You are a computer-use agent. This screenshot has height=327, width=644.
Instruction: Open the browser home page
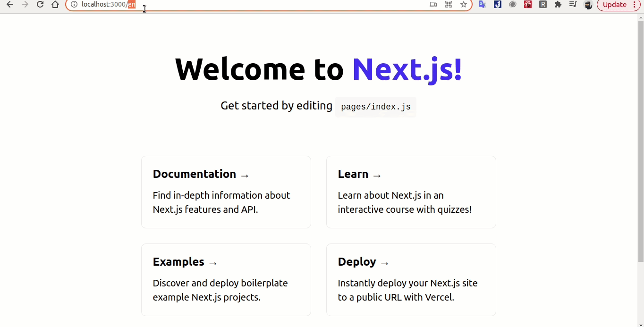(55, 5)
